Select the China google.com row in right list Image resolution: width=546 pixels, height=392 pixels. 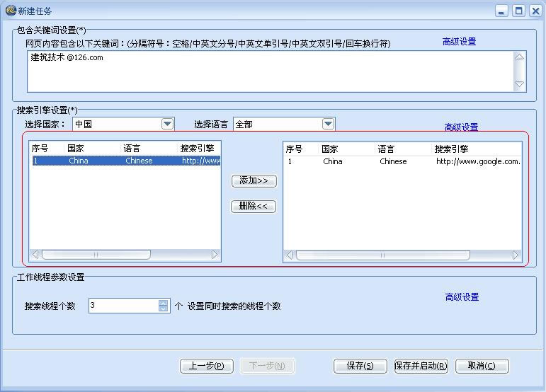click(x=403, y=161)
